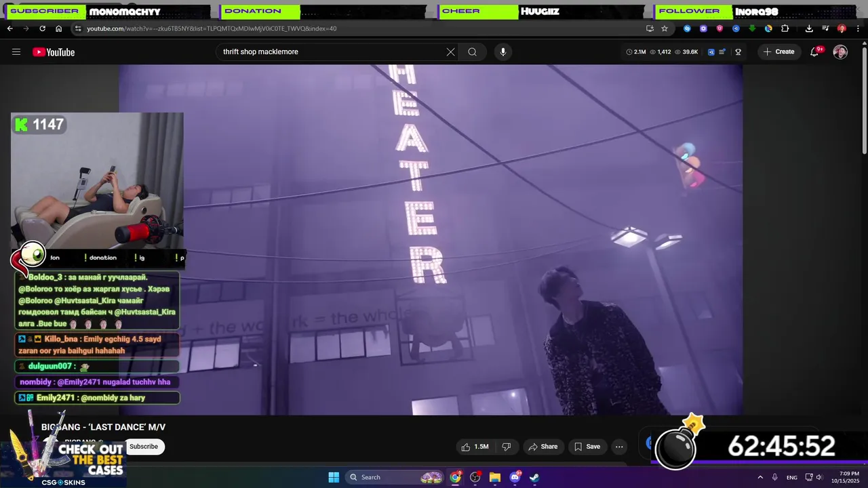This screenshot has width=868, height=488.
Task: Open the purple hexagon extension
Action: (x=703, y=28)
